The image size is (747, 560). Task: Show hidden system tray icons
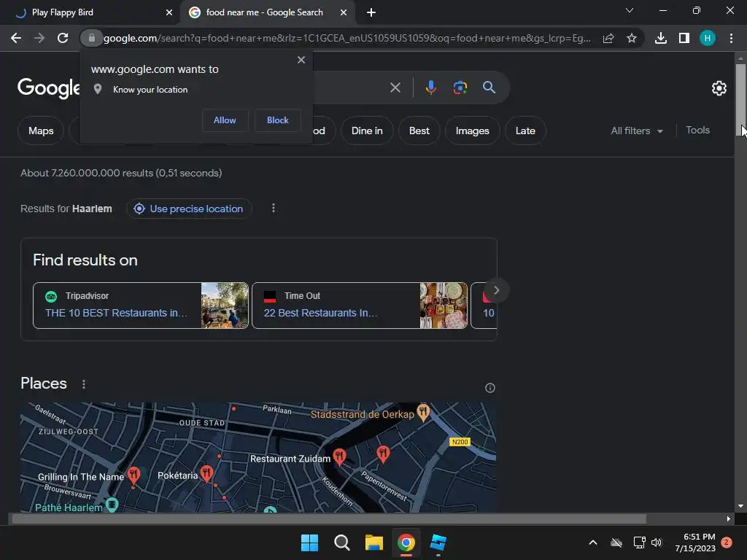point(593,542)
